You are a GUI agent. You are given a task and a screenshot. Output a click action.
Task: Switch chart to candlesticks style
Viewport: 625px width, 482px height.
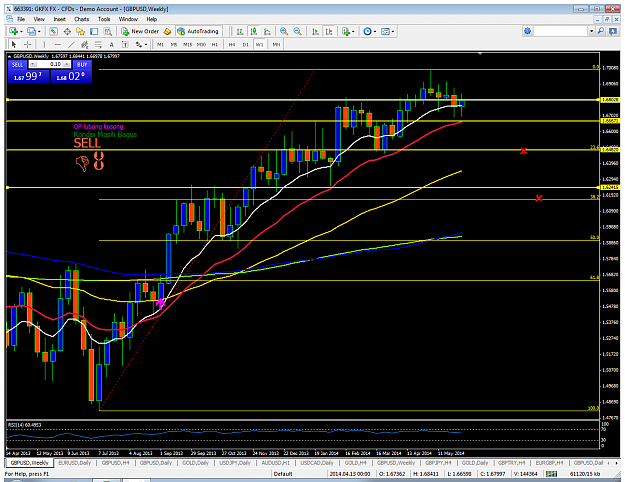tap(254, 31)
